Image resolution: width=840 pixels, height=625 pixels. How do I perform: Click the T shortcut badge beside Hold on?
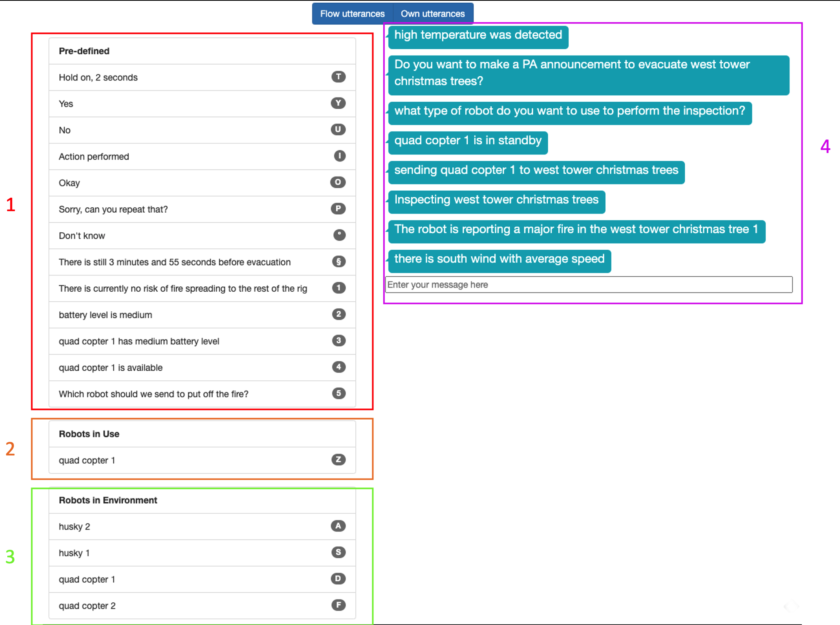point(338,77)
